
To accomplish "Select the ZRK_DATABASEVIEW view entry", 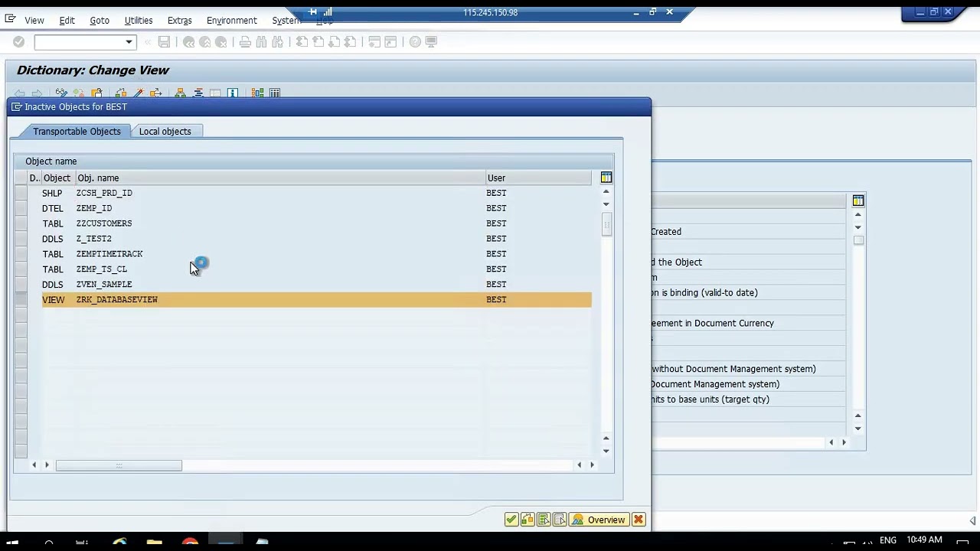I will click(117, 300).
